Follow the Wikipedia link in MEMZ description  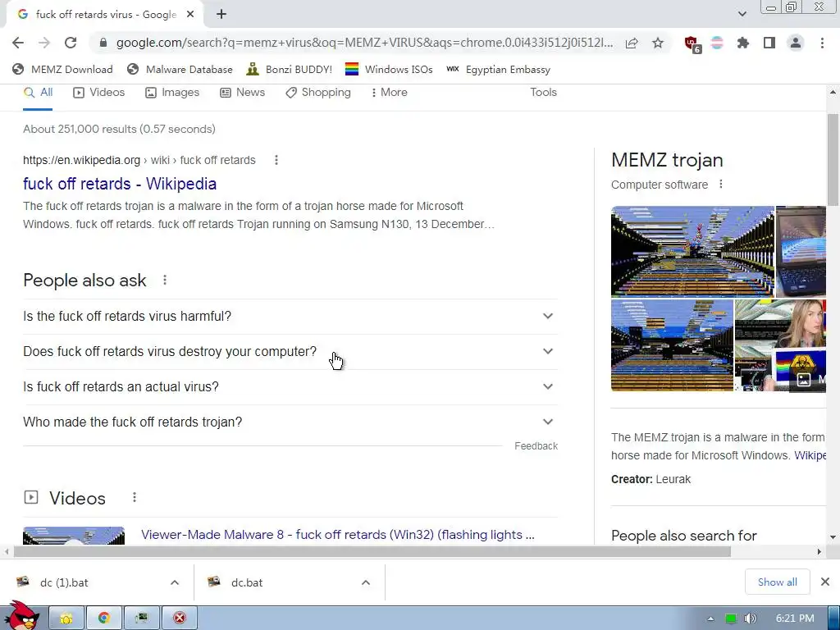810,455
